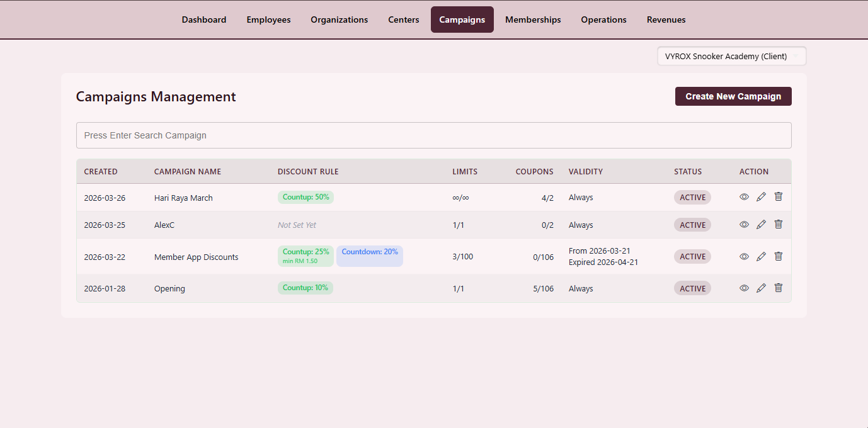This screenshot has height=428, width=868.
Task: Edit the Opening campaign
Action: pos(761,288)
